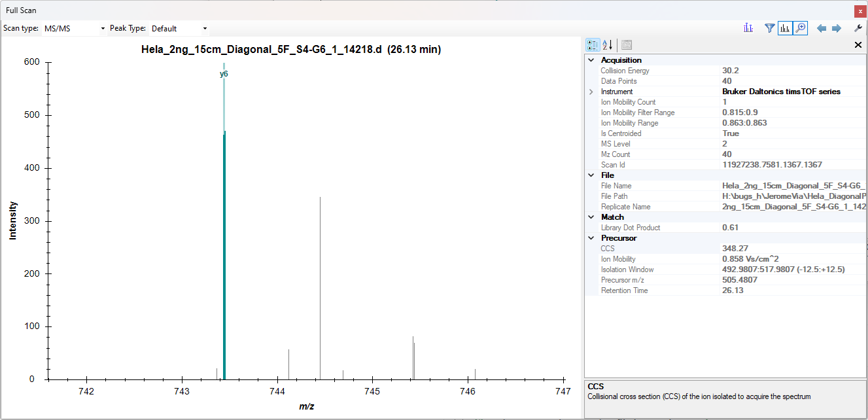Open settings with the wrench icon
The image size is (868, 420).
pos(858,28)
